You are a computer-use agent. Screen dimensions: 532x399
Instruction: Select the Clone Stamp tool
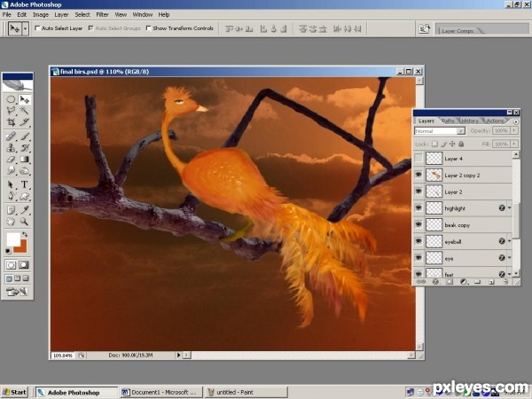click(11, 148)
